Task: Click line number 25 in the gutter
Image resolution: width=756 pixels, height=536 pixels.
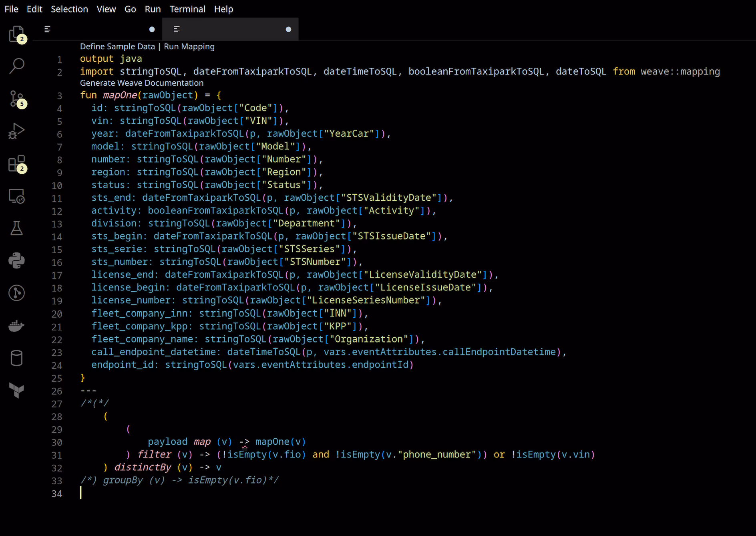Action: (x=57, y=379)
